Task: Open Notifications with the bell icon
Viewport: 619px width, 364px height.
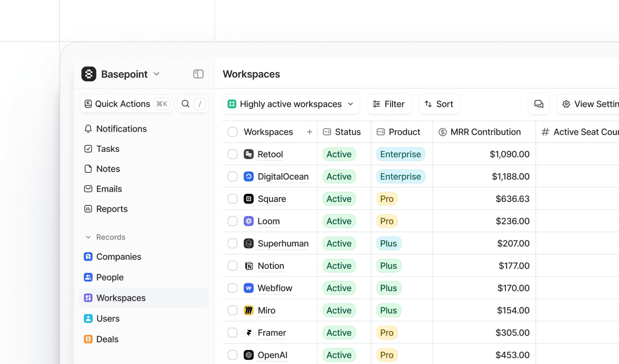Action: click(88, 129)
